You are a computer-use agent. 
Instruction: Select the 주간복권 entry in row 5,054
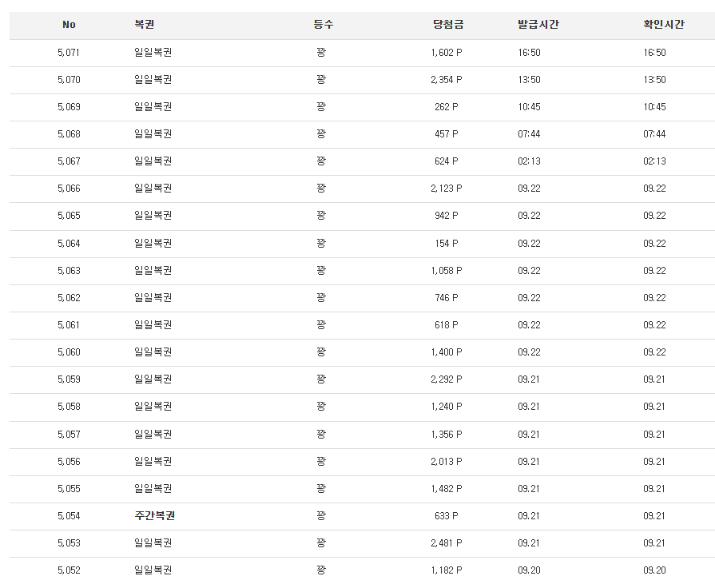point(154,515)
